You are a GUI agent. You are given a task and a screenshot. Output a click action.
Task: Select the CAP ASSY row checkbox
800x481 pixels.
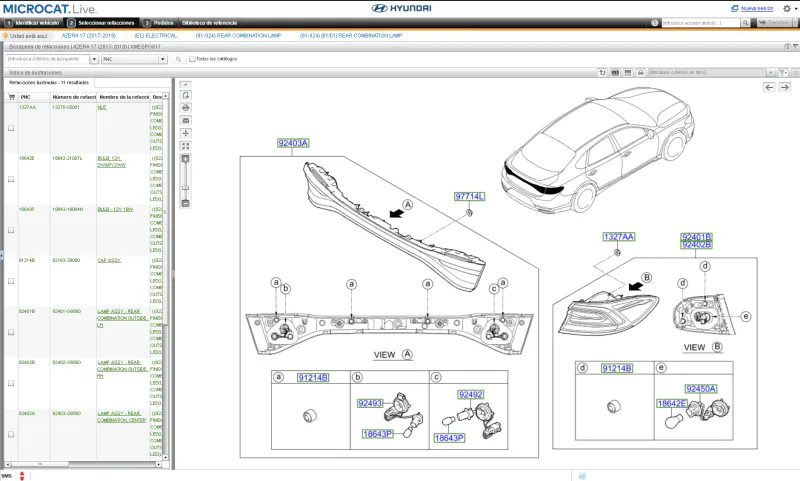point(11,281)
